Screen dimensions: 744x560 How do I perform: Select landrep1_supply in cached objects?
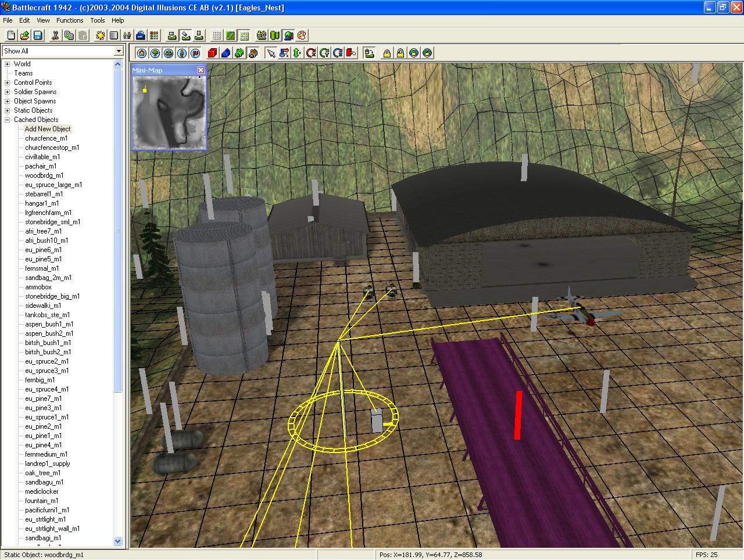48,464
